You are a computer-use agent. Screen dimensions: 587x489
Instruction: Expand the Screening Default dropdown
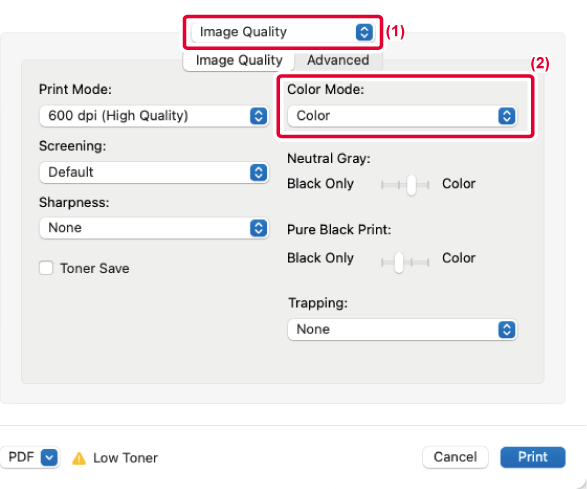coord(154,172)
